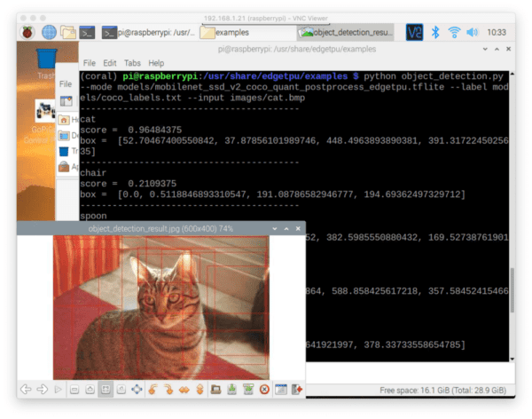
Task: Click the terminal vertical scrollbar
Action: [x=511, y=293]
